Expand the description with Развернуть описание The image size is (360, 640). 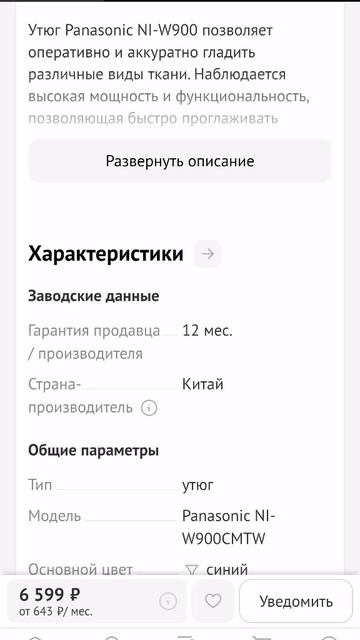tap(180, 161)
